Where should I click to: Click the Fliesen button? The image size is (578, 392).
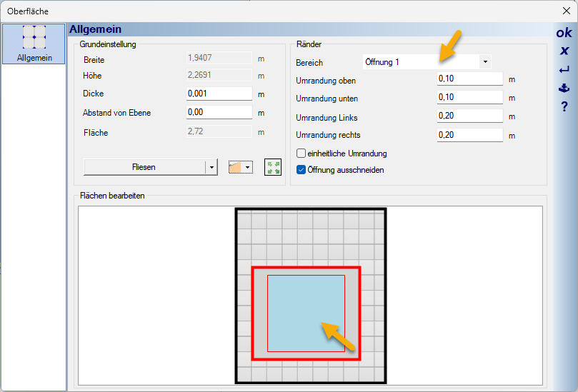click(x=144, y=167)
